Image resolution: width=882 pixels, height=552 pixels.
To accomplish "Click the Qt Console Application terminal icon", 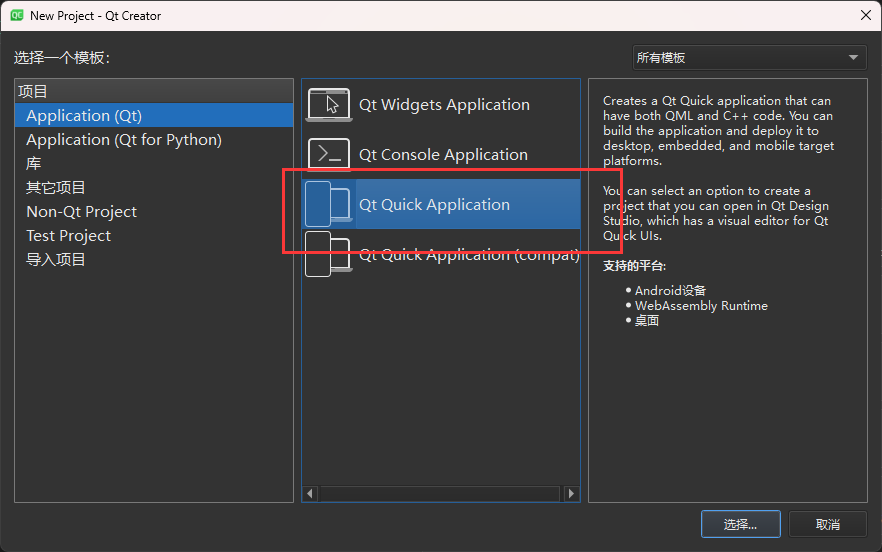I will coord(329,154).
